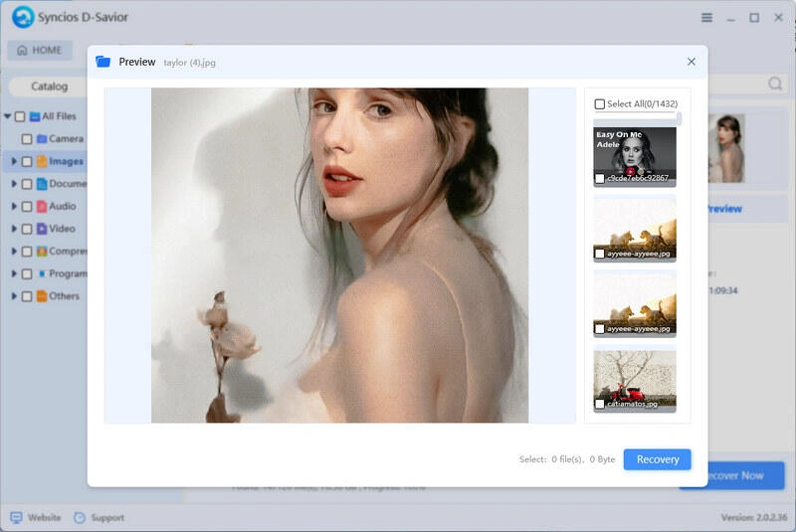This screenshot has height=532, width=796.
Task: Click the search magnifier icon
Action: pyautogui.click(x=775, y=86)
